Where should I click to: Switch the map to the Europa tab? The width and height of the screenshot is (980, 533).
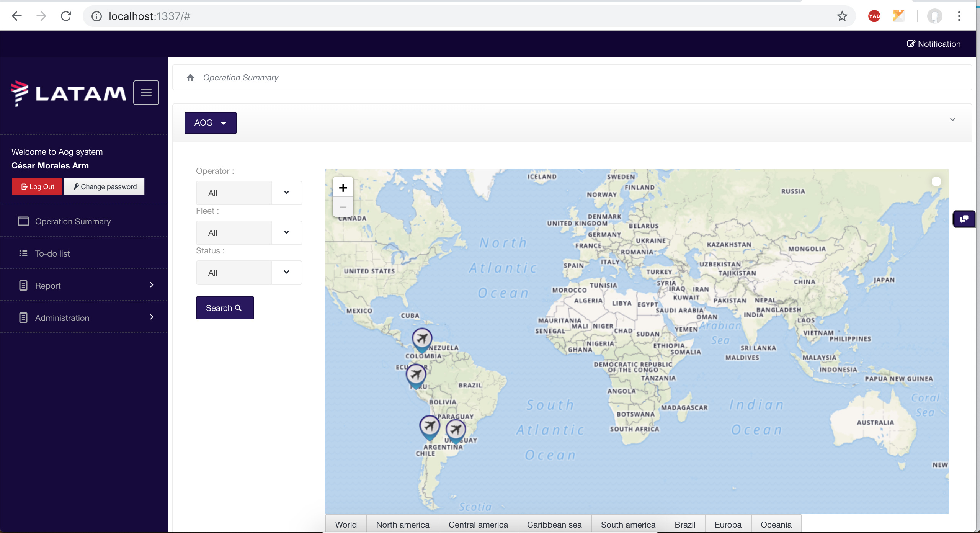[728, 525]
